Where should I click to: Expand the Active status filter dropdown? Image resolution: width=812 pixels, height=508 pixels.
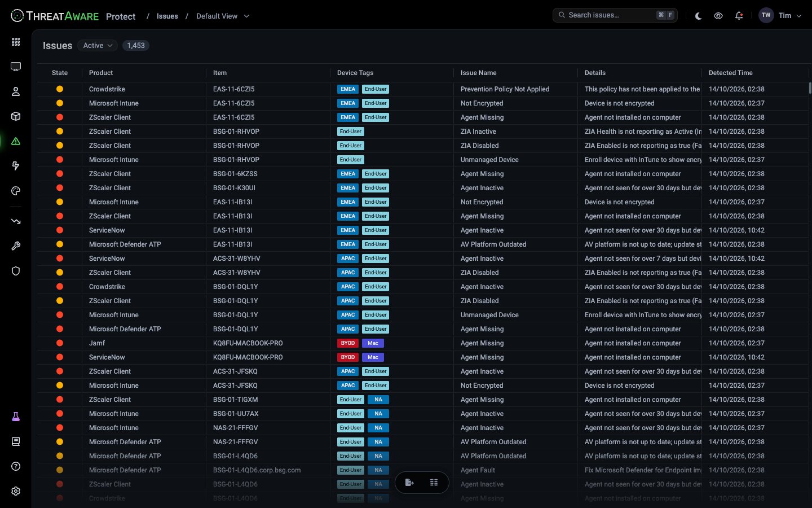[x=98, y=46]
